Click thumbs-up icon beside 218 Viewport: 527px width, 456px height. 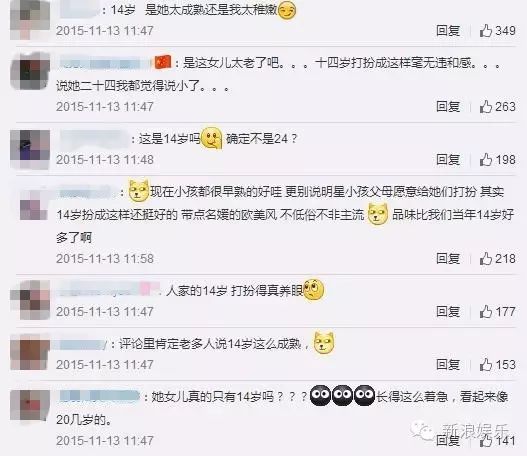486,258
